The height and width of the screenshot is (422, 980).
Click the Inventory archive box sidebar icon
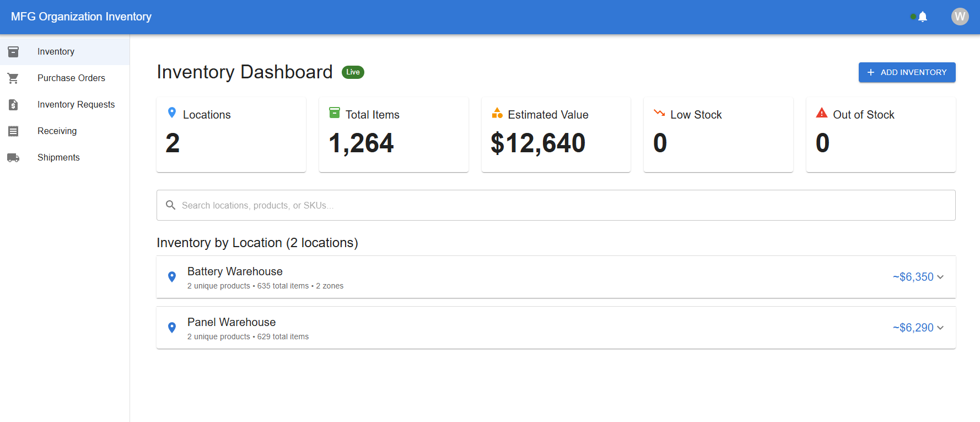click(x=13, y=51)
